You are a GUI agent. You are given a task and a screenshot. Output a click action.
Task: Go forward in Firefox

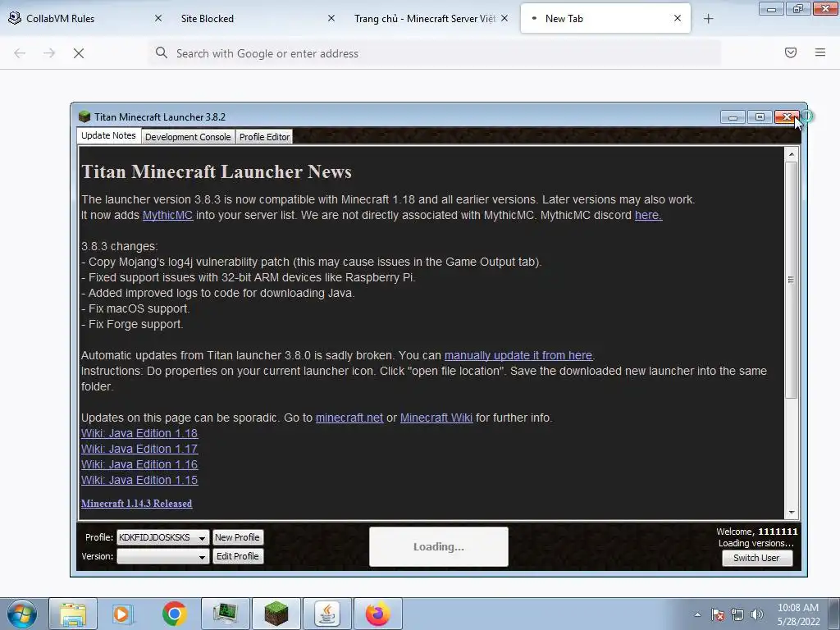[x=49, y=53]
